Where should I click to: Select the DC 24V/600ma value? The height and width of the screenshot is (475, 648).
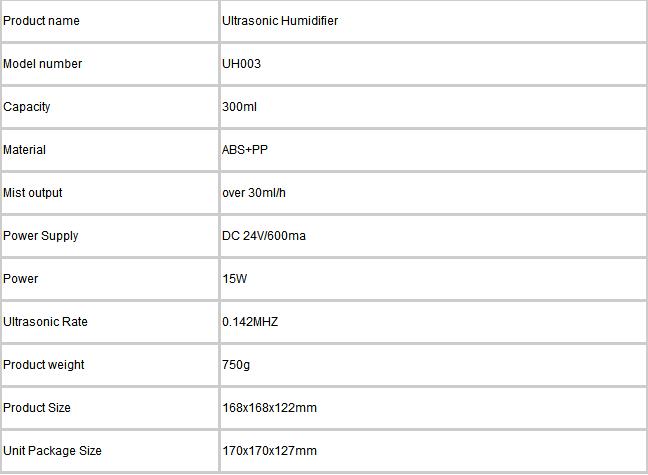click(264, 236)
